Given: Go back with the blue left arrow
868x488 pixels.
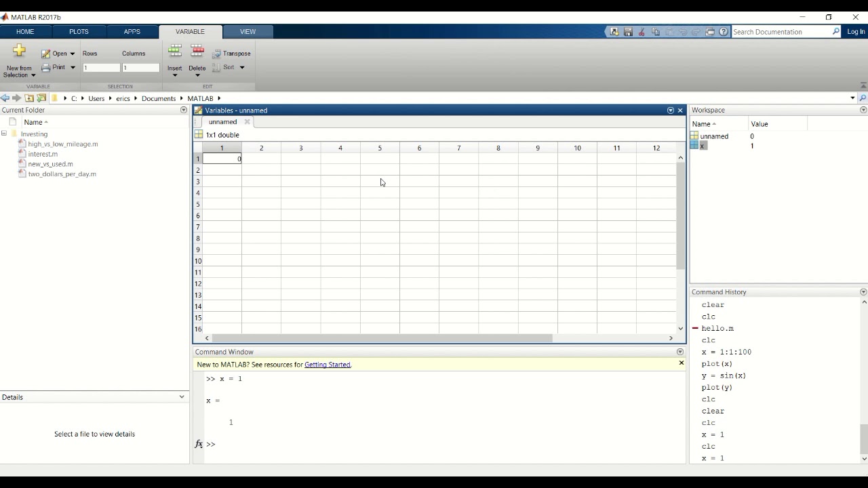Looking at the screenshot, I should [x=5, y=98].
